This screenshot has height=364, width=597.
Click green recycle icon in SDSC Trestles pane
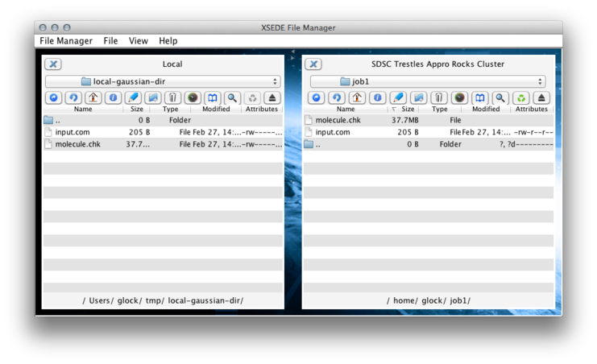520,98
